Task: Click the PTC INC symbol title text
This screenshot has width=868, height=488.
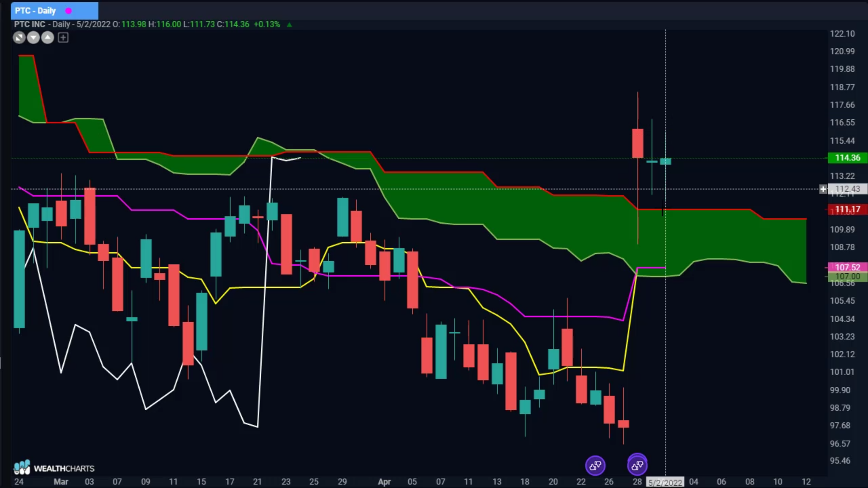Action: pyautogui.click(x=30, y=24)
